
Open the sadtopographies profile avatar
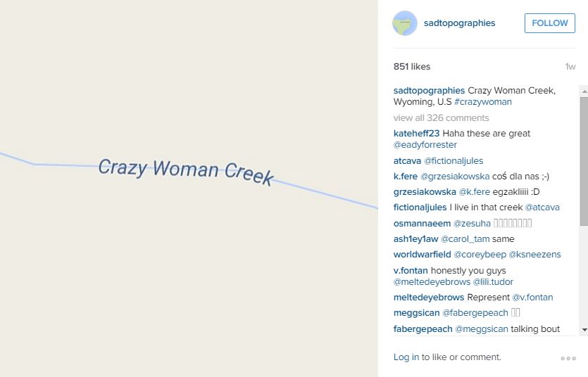405,23
